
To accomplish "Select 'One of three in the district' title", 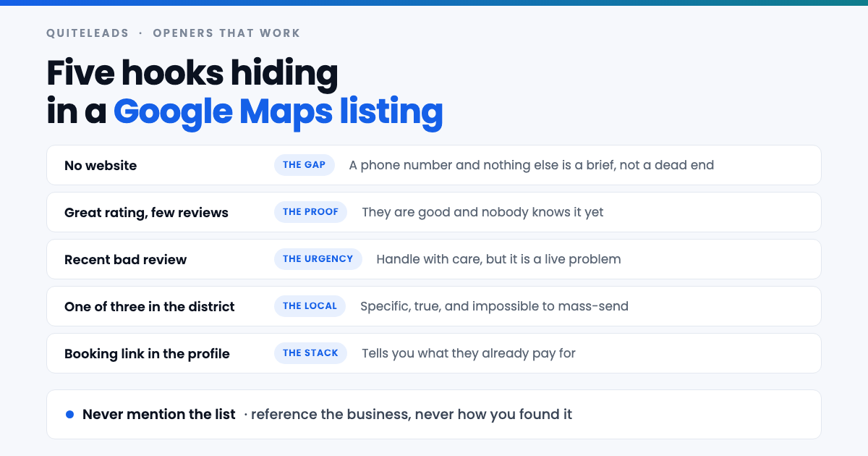I will click(x=150, y=307).
